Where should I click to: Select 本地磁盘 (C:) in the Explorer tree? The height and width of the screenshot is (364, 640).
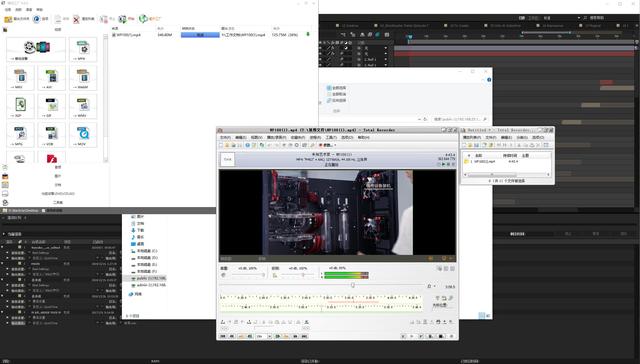point(144,251)
